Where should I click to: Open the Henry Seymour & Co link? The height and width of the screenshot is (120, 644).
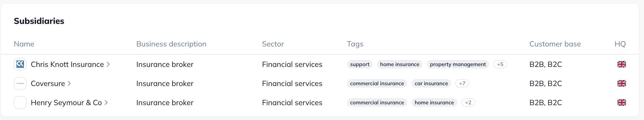[x=66, y=102]
